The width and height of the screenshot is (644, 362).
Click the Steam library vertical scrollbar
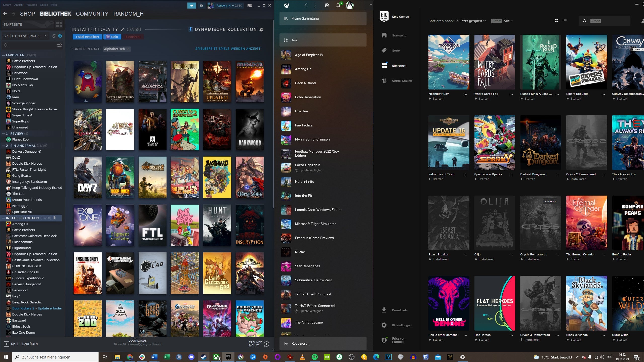coord(273,114)
